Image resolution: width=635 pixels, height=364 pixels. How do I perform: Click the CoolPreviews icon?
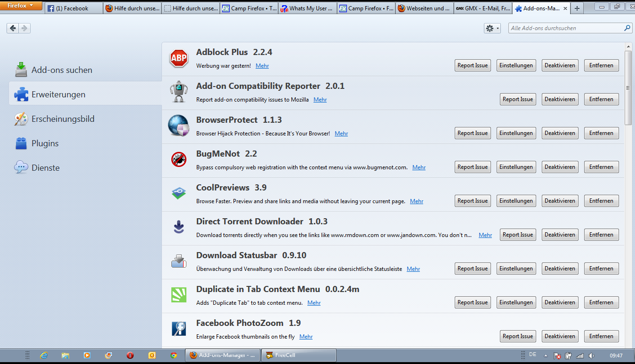coord(178,193)
